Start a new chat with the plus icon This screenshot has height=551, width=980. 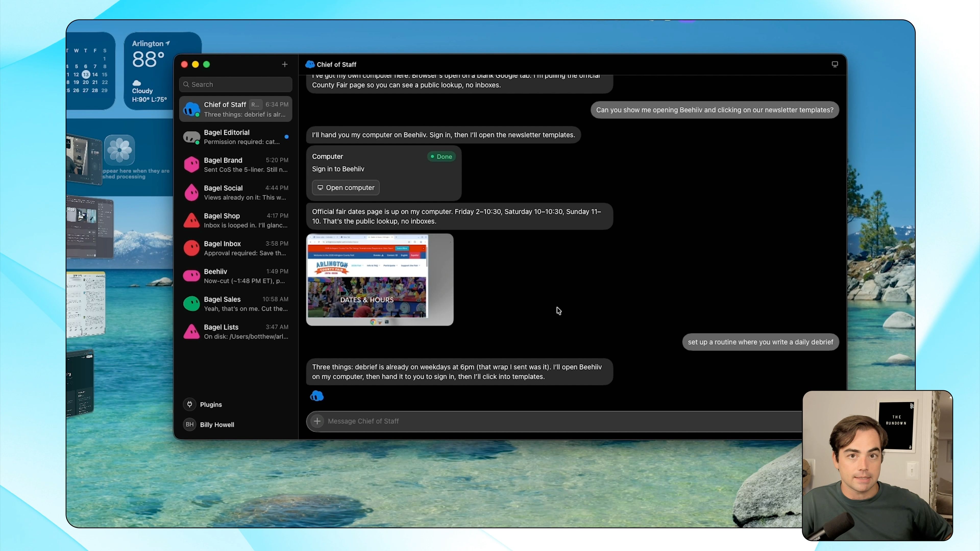click(285, 64)
